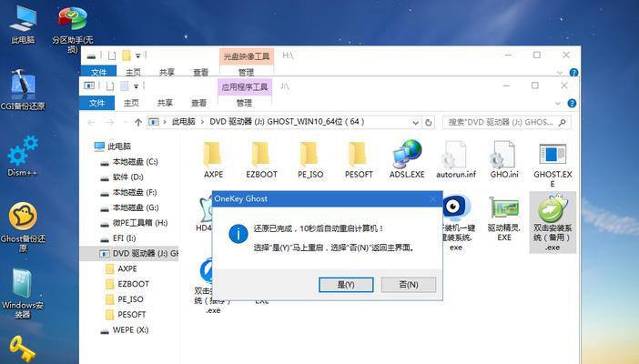This screenshot has height=364, width=639.
Task: Open 文件 menu in J:\ window
Action: (x=97, y=103)
